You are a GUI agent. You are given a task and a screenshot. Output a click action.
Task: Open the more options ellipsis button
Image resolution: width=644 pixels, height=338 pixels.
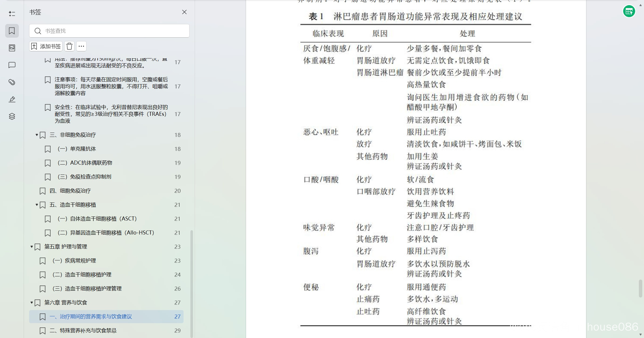[x=81, y=46]
